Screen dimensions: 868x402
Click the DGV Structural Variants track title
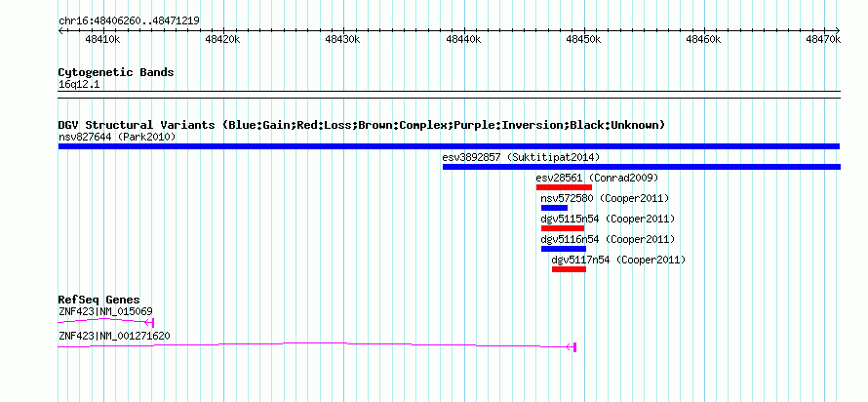pos(362,125)
